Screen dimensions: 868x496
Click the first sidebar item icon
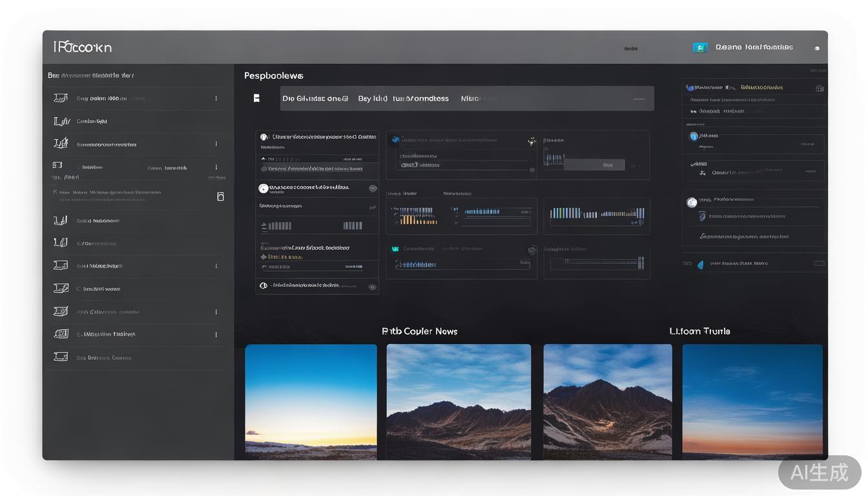point(61,98)
